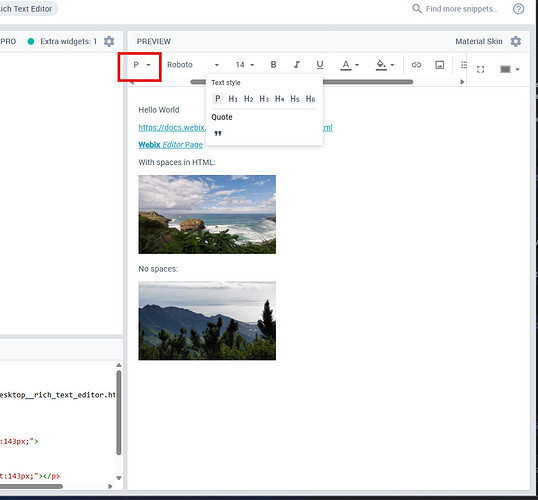
Task: Open the Webix Editor Page link
Action: (x=171, y=145)
